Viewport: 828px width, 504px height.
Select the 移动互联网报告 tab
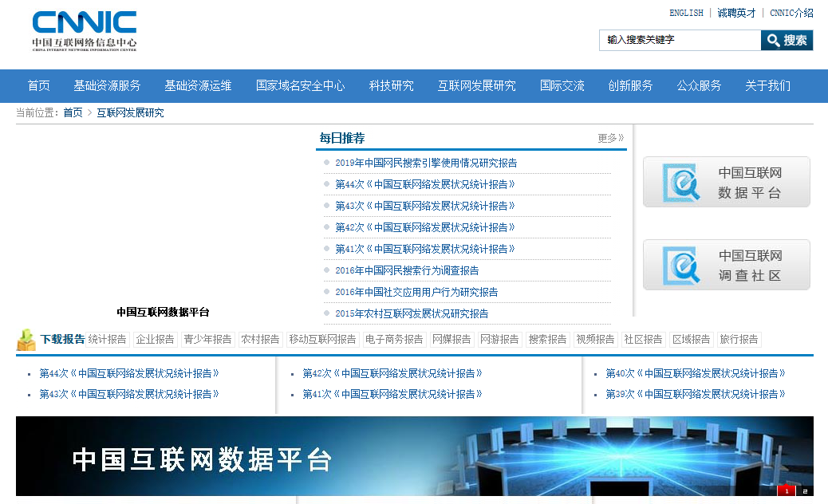click(322, 340)
